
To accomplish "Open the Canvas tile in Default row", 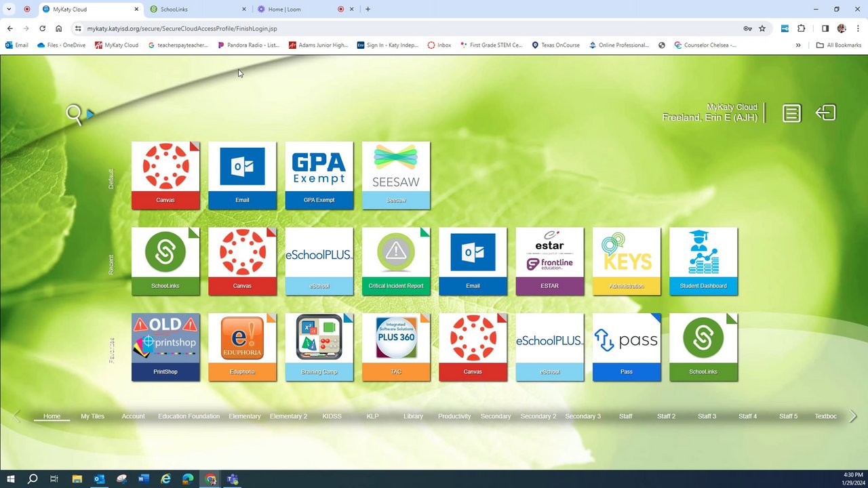I will (165, 175).
